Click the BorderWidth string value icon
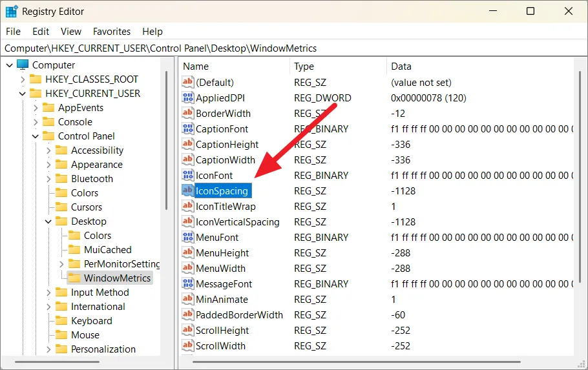Screen dimensions: 588x370 pos(188,114)
